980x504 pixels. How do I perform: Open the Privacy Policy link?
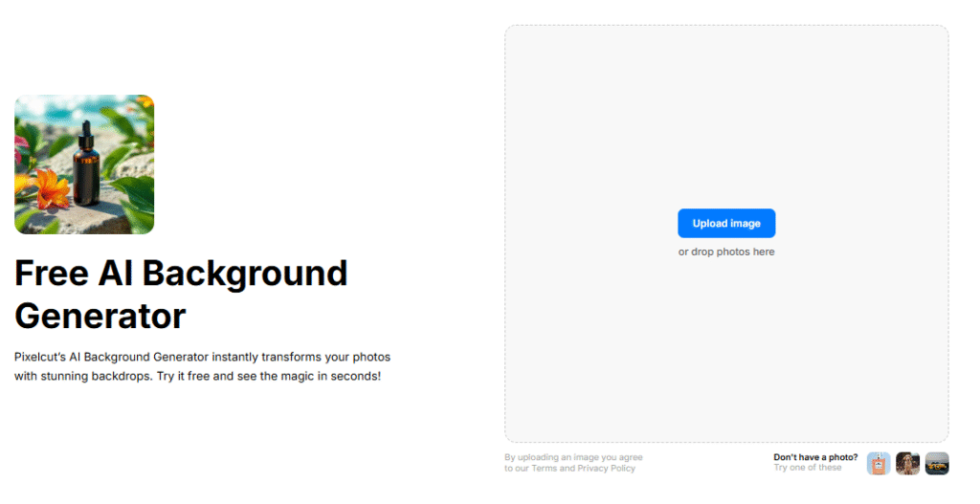(606, 469)
